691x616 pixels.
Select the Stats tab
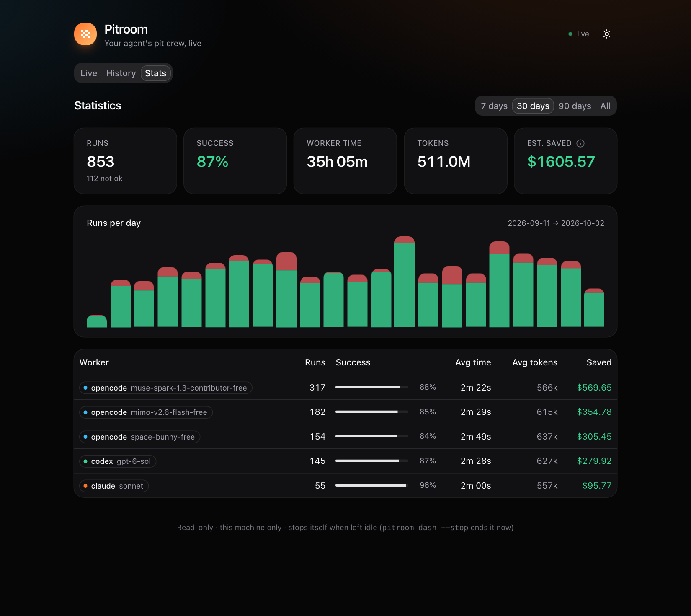(x=155, y=73)
